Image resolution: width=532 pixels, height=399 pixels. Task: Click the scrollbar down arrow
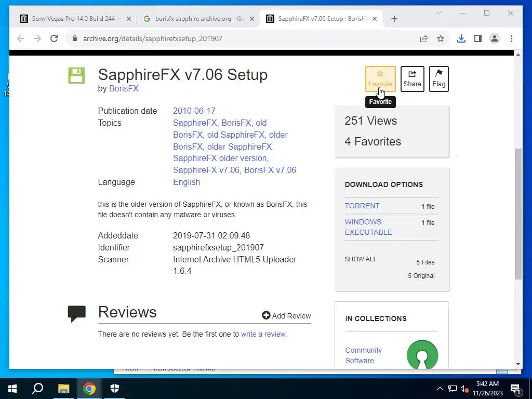pos(518,364)
